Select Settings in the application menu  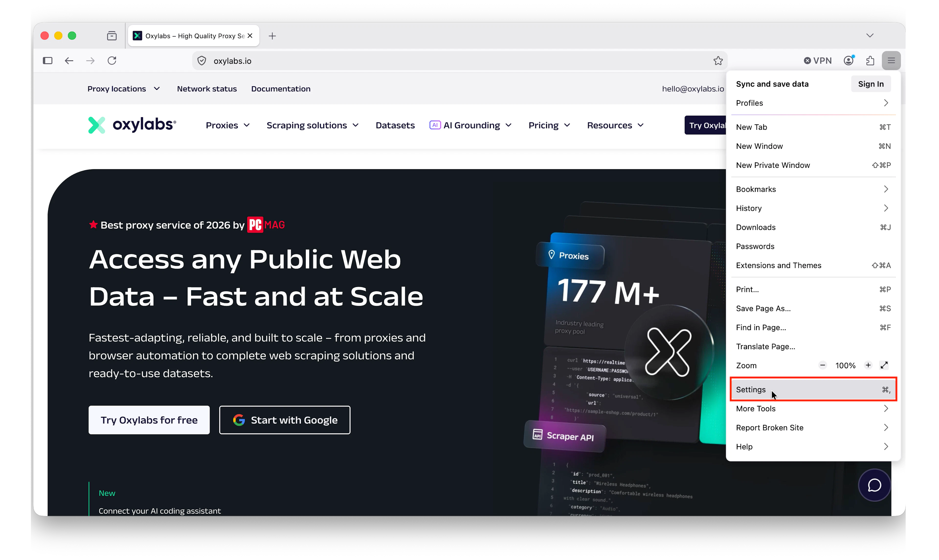pyautogui.click(x=813, y=389)
